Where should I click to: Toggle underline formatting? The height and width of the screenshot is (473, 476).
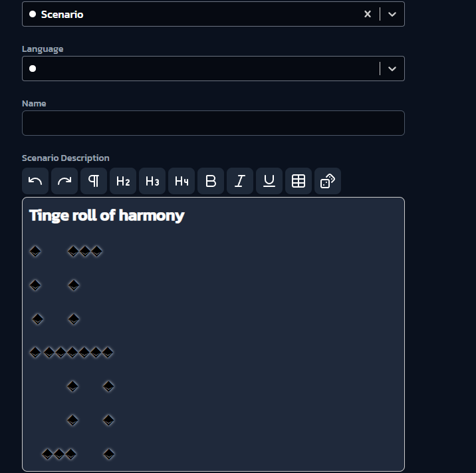[269, 181]
